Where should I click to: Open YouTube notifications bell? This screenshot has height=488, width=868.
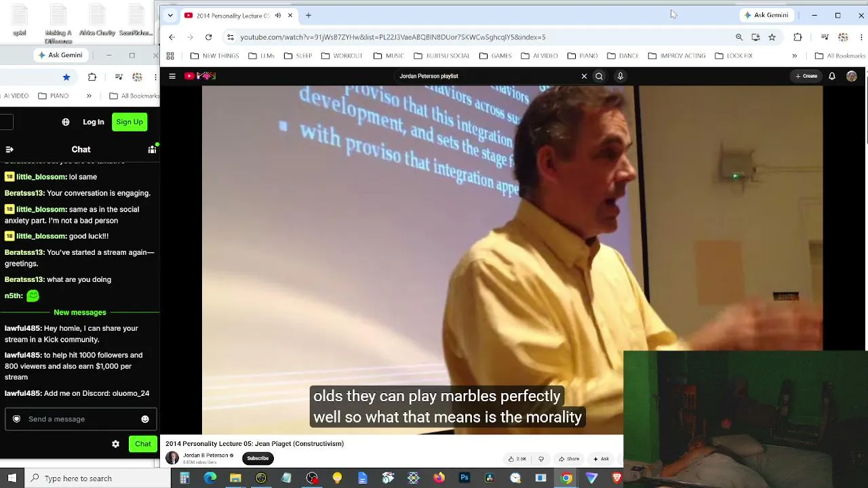pos(832,76)
